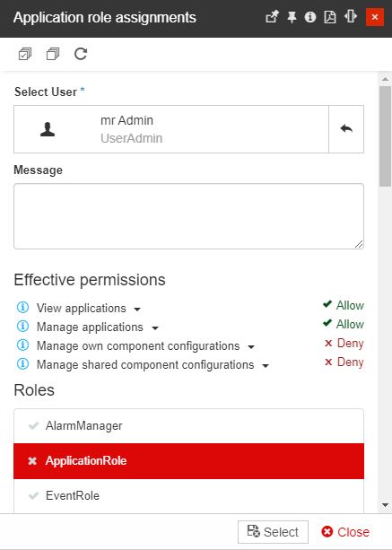Click the Effective permissions heading
Image resolution: width=392 pixels, height=550 pixels.
(90, 280)
